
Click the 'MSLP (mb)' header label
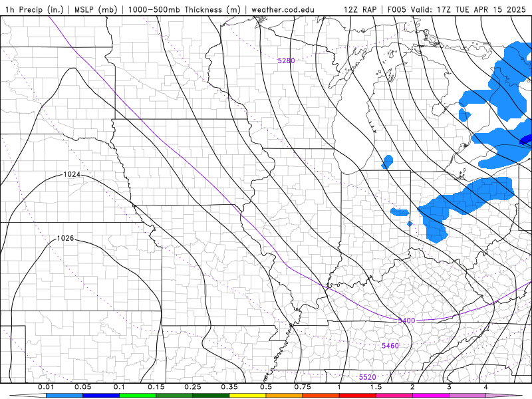pos(96,9)
